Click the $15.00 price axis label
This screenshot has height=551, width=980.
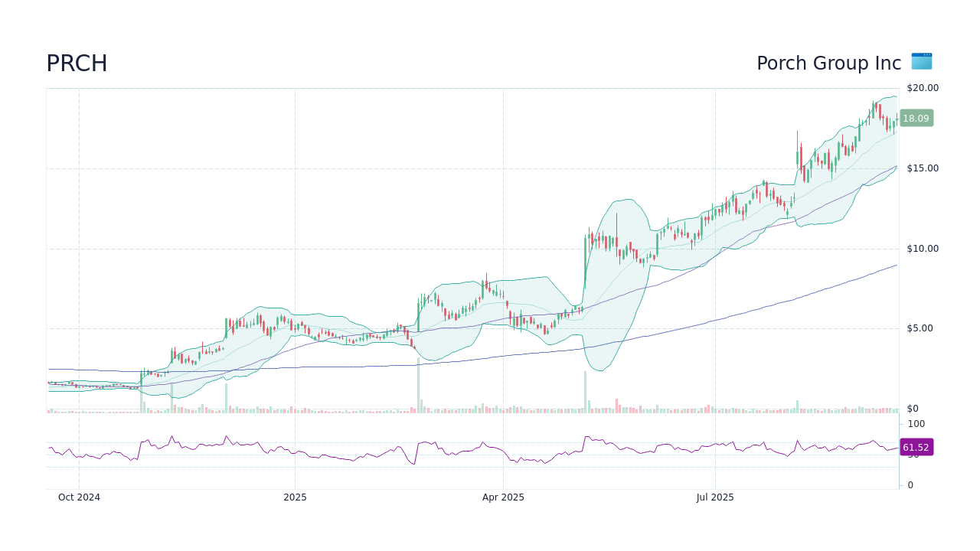pyautogui.click(x=922, y=168)
